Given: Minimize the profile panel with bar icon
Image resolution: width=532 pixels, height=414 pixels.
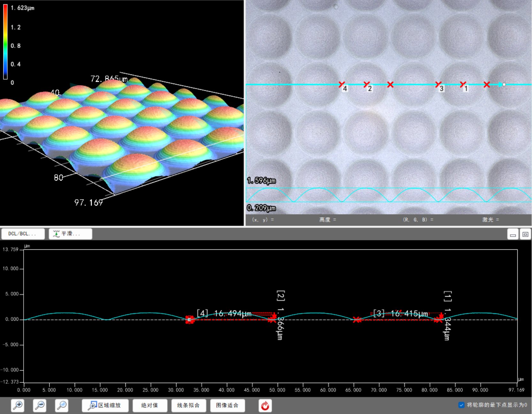Looking at the screenshot, I should (x=513, y=234).
